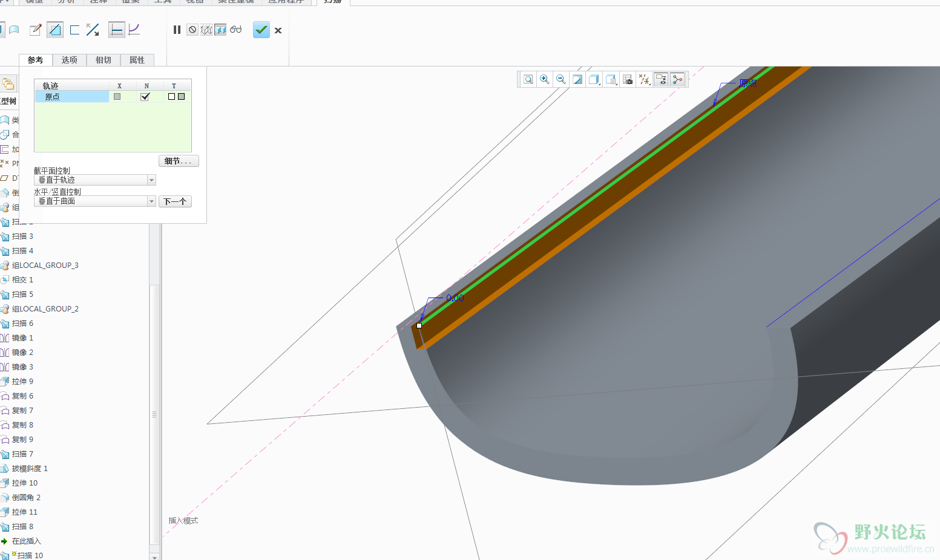Select the variable section sweep icon
The image size is (940, 560).
pyautogui.click(x=134, y=30)
